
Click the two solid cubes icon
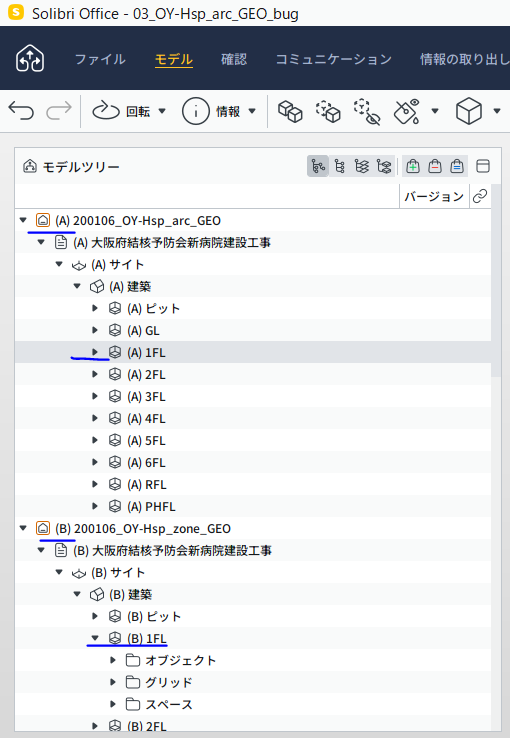pos(290,112)
